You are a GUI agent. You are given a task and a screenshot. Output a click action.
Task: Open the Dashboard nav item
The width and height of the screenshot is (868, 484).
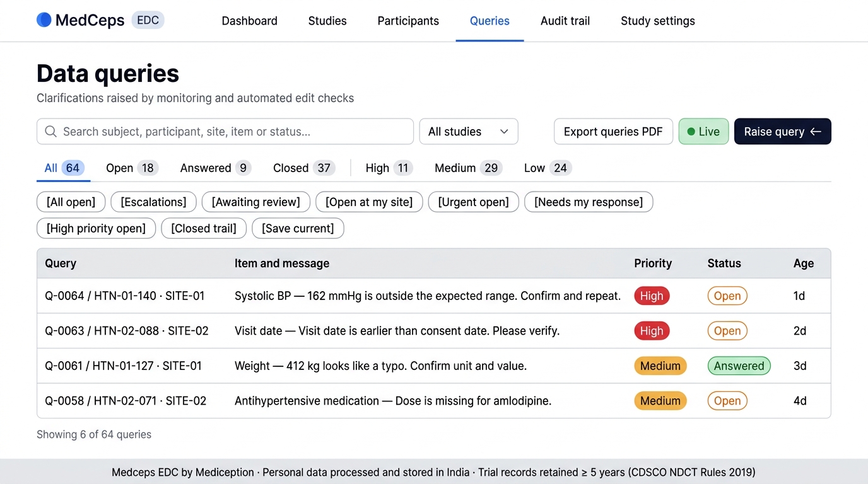(x=249, y=21)
